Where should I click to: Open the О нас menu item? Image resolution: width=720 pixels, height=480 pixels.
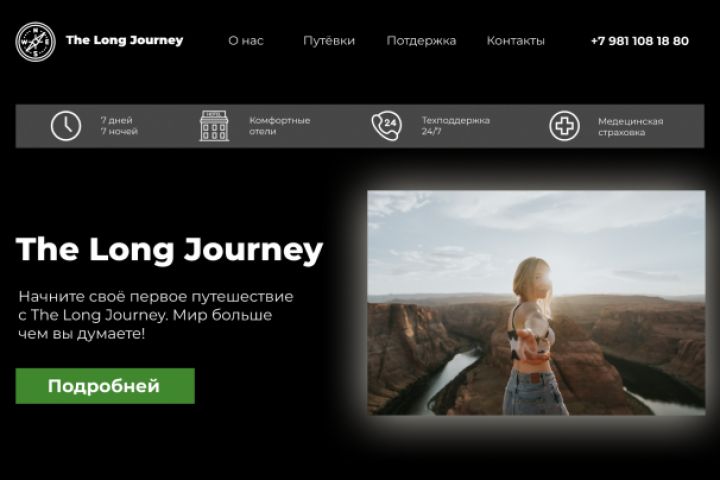[x=246, y=41]
